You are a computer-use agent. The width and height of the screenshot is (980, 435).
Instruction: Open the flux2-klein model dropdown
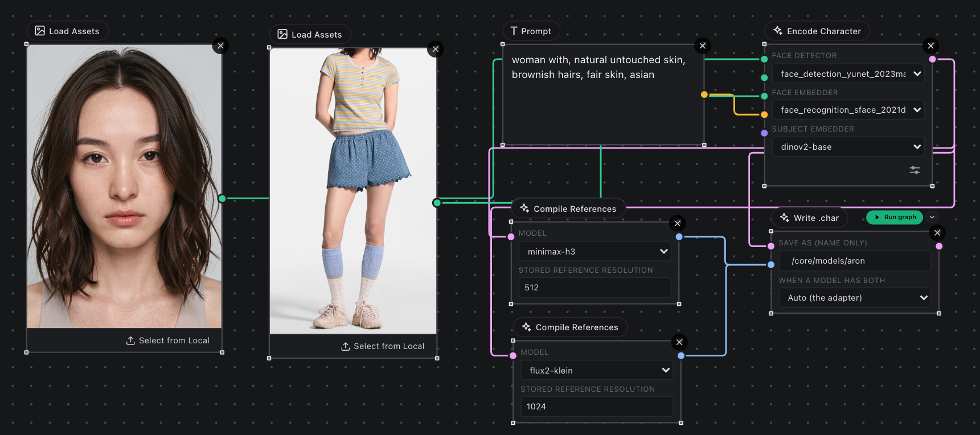coord(597,370)
